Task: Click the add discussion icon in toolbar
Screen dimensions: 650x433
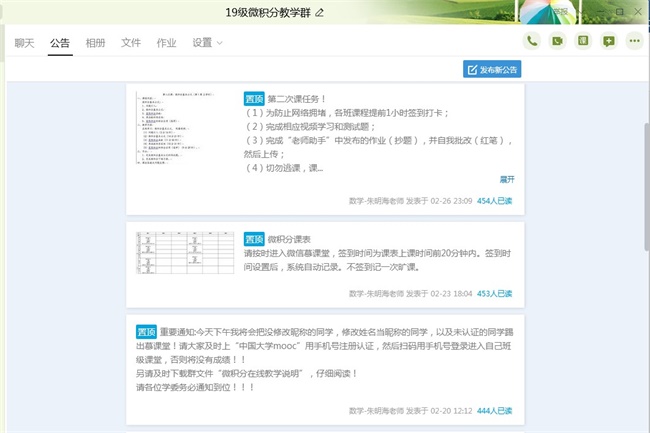Action: click(x=609, y=41)
